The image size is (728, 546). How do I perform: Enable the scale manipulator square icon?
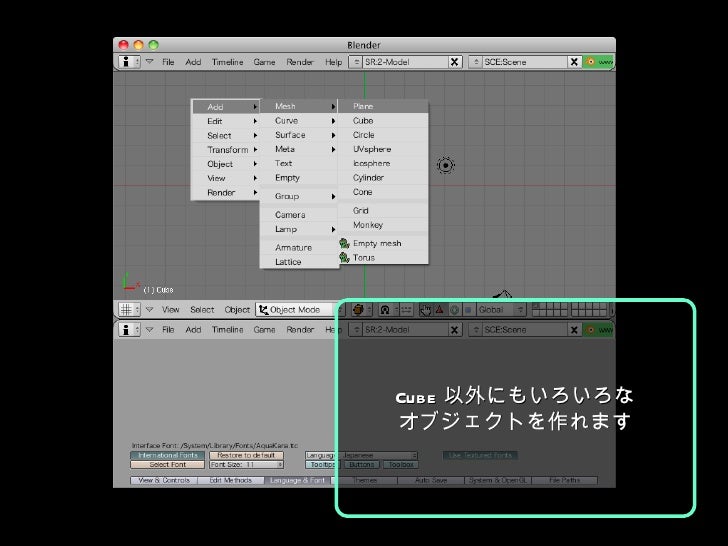[x=468, y=310]
